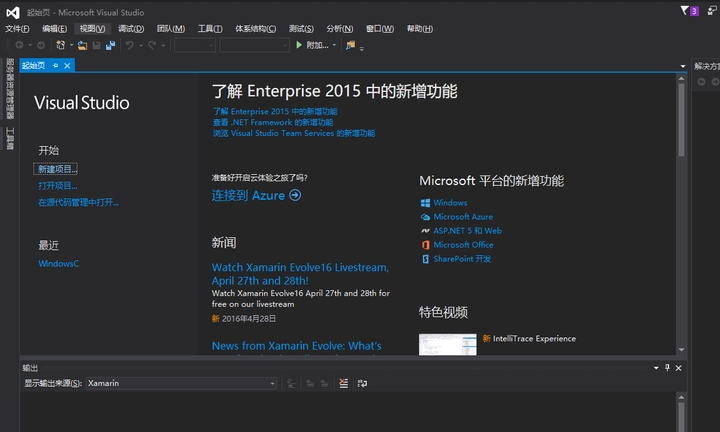Open the 体系结构(C) menu
This screenshot has height=432, width=720.
pyautogui.click(x=255, y=28)
